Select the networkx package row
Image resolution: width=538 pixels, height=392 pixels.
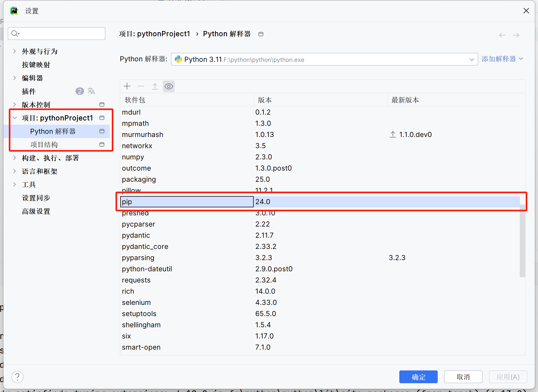pyautogui.click(x=320, y=146)
